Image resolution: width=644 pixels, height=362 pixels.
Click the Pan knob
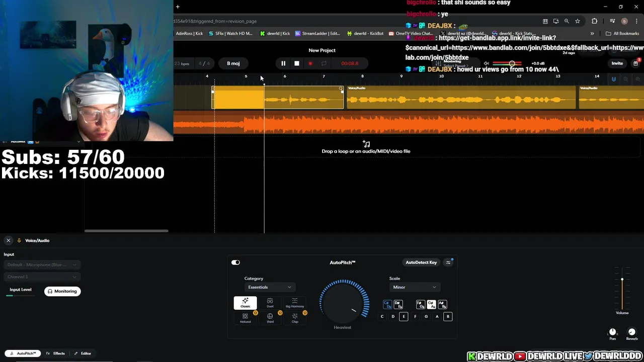coord(612,332)
